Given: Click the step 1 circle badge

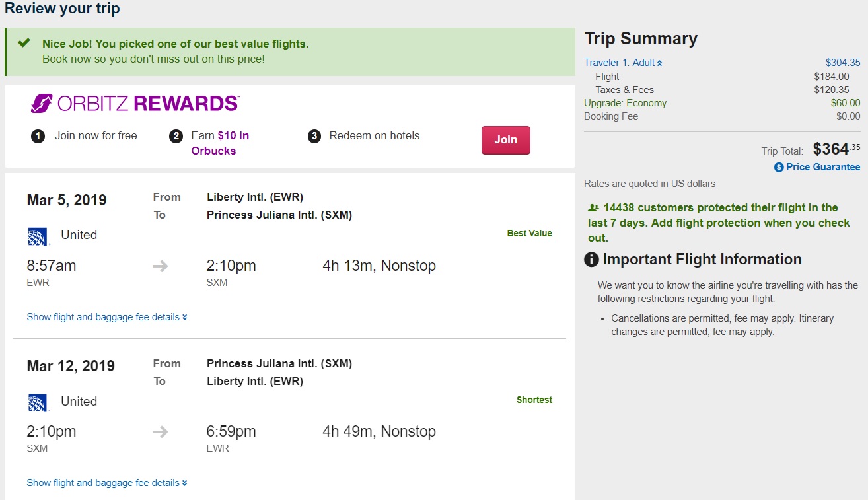Looking at the screenshot, I should pos(38,137).
